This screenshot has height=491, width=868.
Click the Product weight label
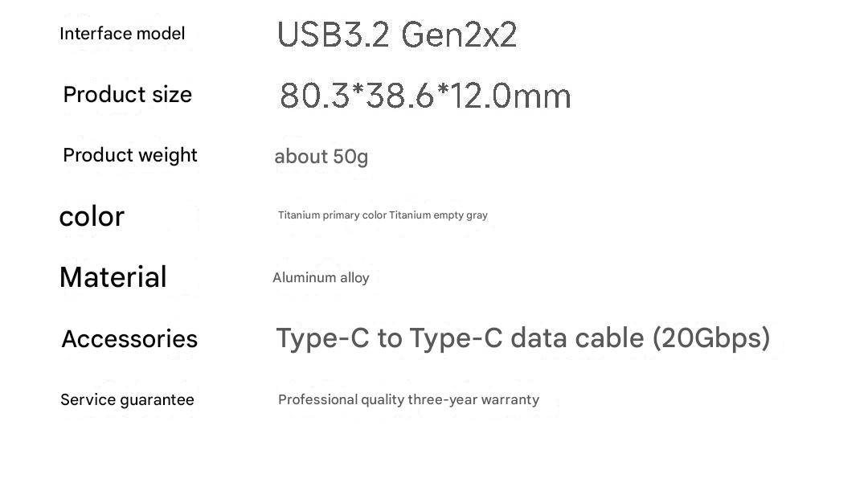[x=130, y=155]
